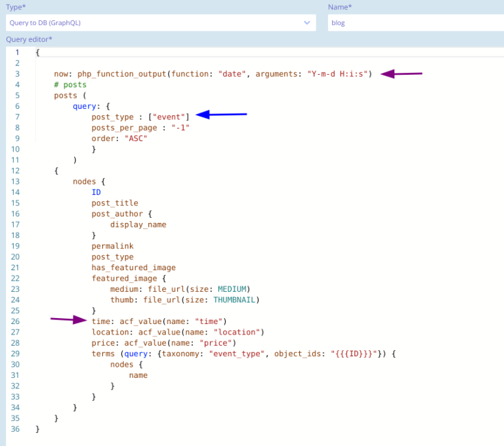Viewport: 504px width, 446px height.
Task: Click the display_name field
Action: 138,224
